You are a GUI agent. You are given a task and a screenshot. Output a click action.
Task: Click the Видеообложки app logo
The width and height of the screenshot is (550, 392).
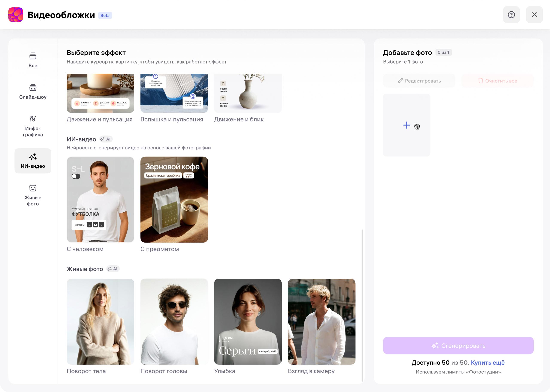point(16,15)
